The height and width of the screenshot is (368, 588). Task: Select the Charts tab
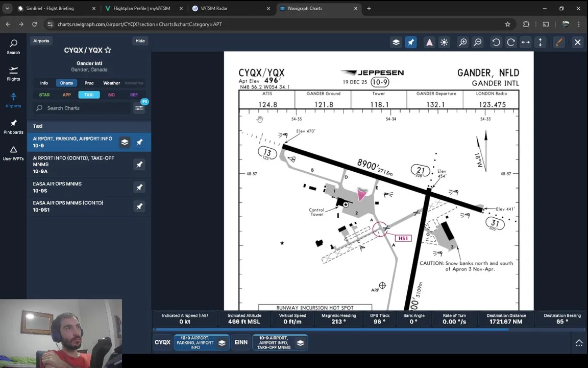click(x=66, y=83)
